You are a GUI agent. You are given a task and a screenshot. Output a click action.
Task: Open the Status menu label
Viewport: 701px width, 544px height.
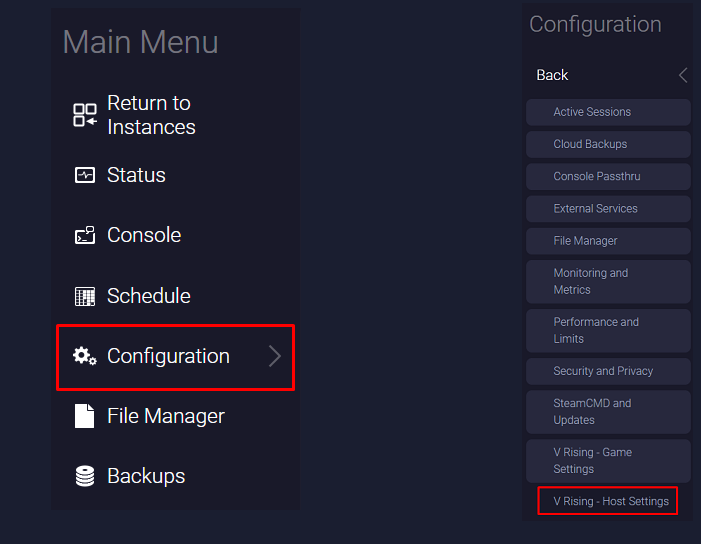click(x=136, y=175)
